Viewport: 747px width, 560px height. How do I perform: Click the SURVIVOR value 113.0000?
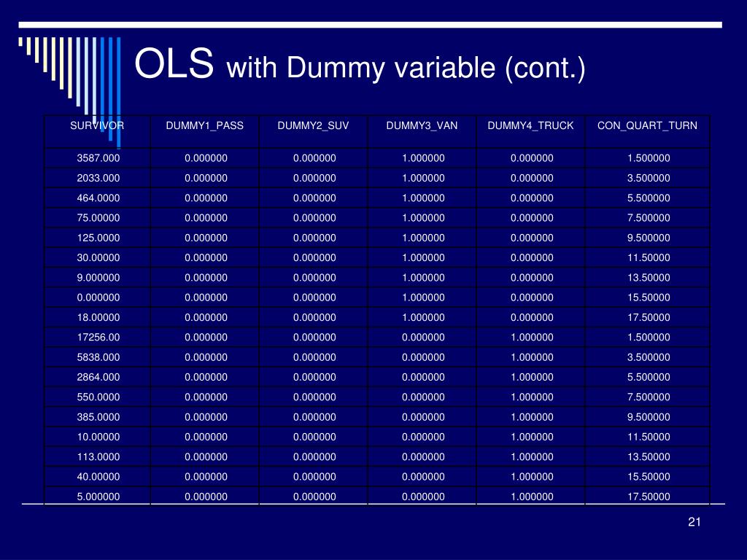pyautogui.click(x=98, y=457)
